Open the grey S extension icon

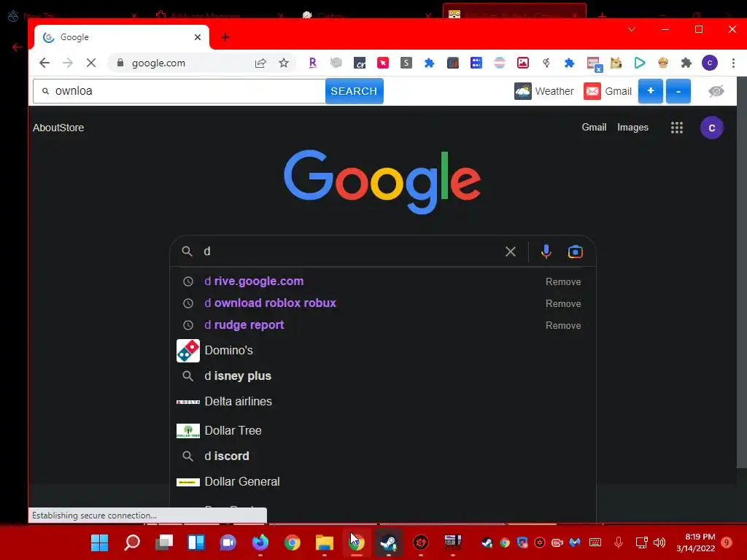[406, 63]
